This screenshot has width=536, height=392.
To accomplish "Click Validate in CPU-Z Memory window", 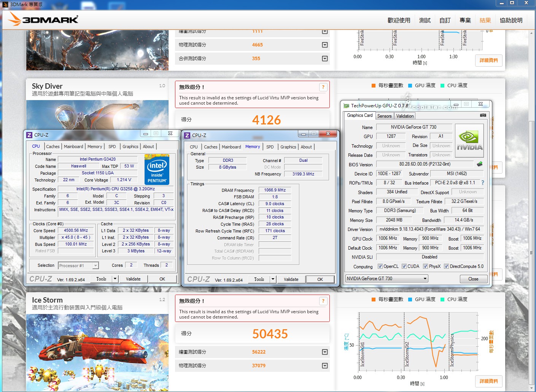I will click(291, 279).
